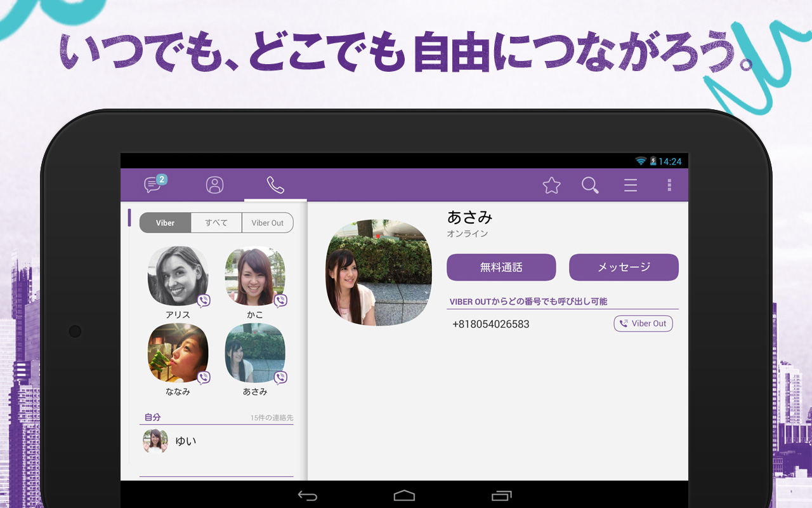Viewport: 812px width, 508px height.
Task: Open contact アリス thumbnail
Action: [x=178, y=276]
